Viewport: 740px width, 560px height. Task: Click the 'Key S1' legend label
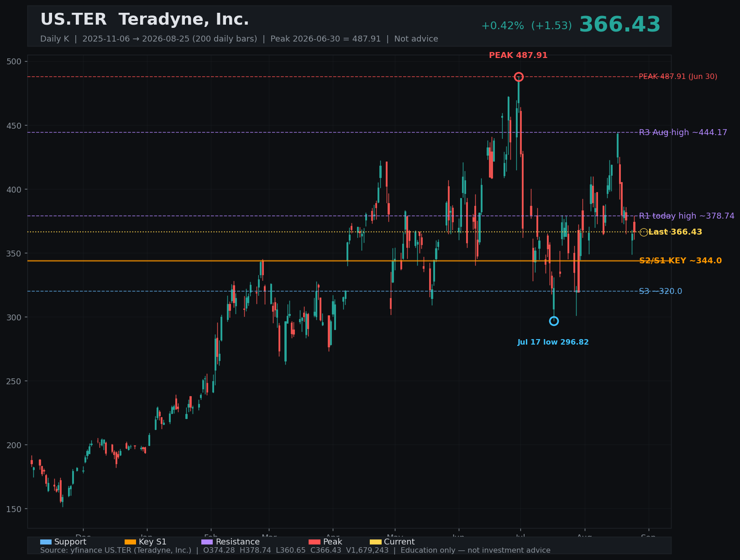(152, 542)
